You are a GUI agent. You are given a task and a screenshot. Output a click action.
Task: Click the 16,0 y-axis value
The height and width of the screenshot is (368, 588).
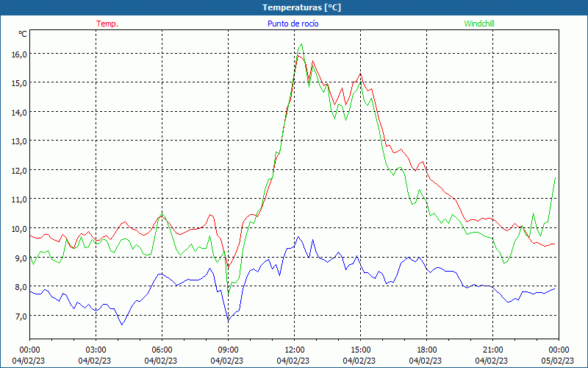click(x=19, y=54)
